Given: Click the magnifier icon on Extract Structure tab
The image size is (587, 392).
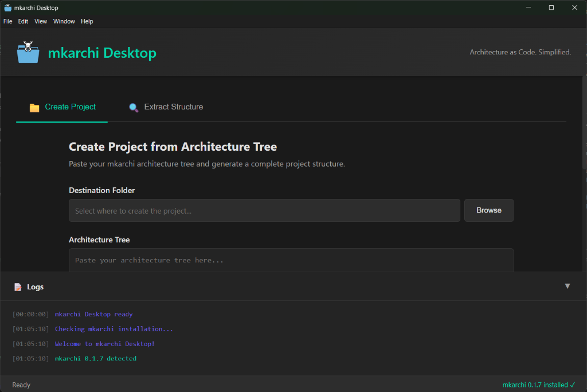Looking at the screenshot, I should (134, 107).
